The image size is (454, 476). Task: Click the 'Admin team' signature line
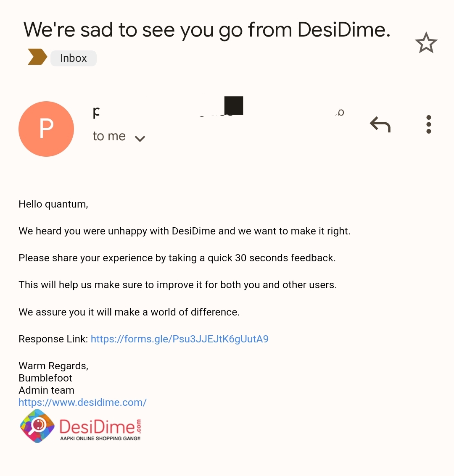point(46,390)
